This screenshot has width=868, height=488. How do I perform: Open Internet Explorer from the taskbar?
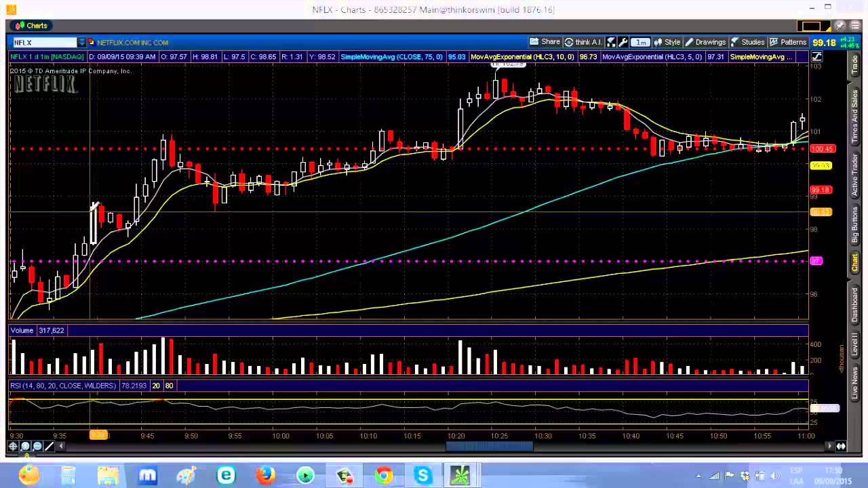pyautogui.click(x=226, y=476)
